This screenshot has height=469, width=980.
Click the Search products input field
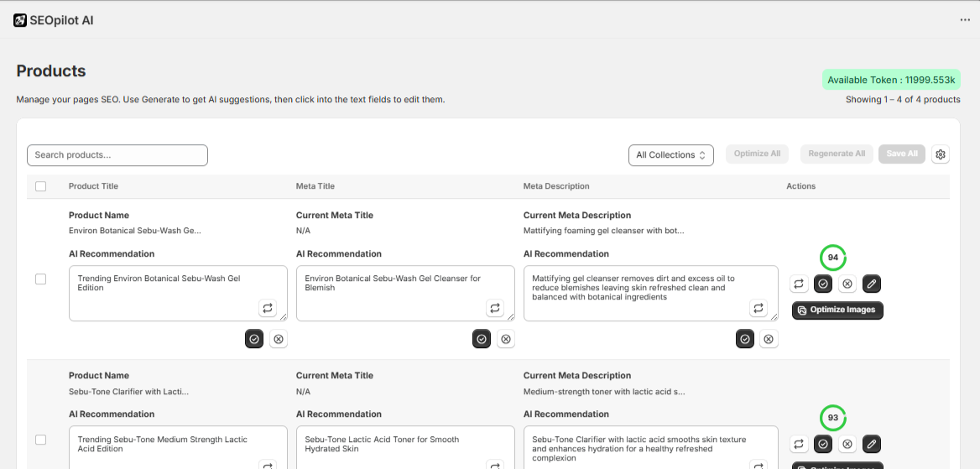pos(117,155)
